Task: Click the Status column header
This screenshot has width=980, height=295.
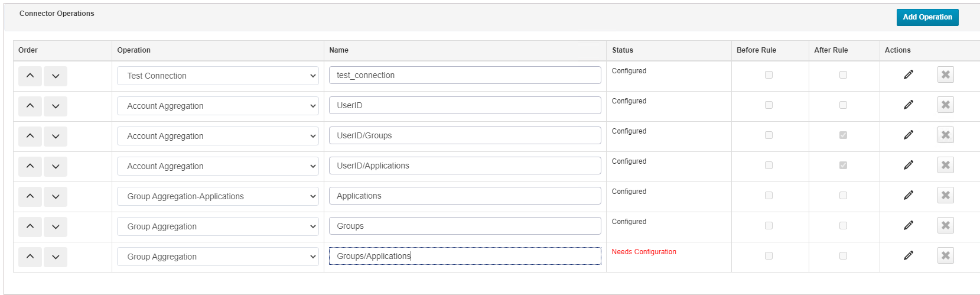Action: tap(623, 50)
